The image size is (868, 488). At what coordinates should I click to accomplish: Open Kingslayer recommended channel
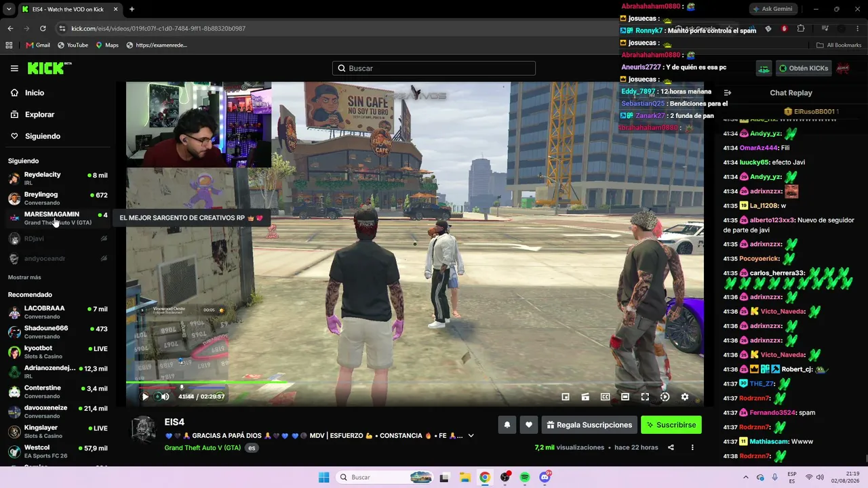pyautogui.click(x=58, y=431)
